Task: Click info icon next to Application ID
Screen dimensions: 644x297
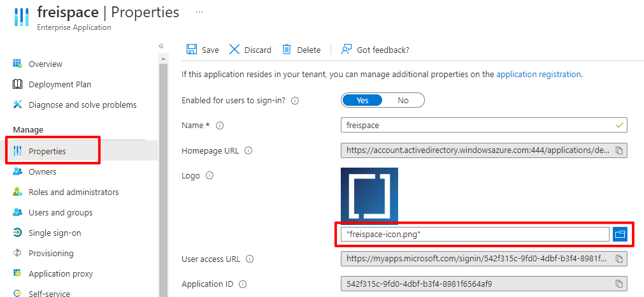Action: [x=243, y=284]
